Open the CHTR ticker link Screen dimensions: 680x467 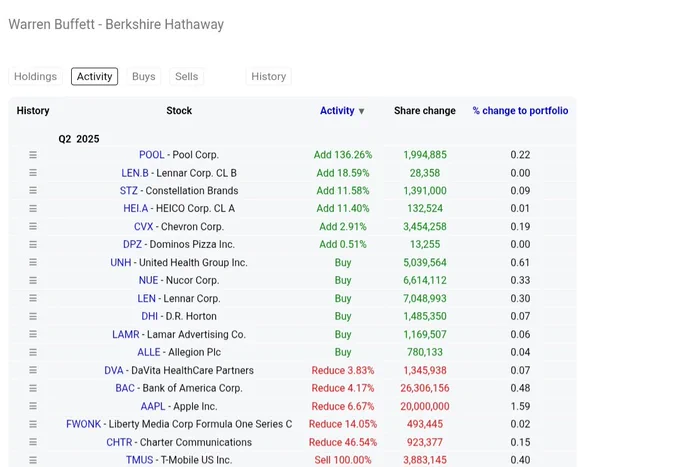click(119, 442)
